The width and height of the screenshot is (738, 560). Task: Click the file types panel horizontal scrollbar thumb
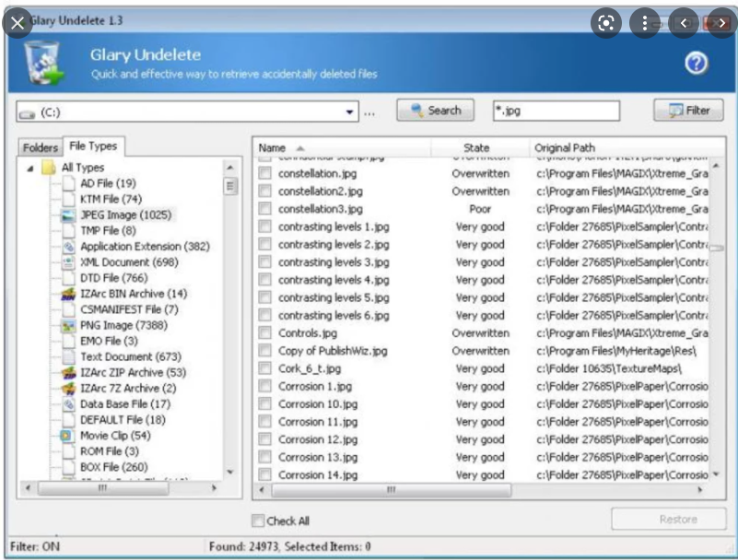(103, 488)
